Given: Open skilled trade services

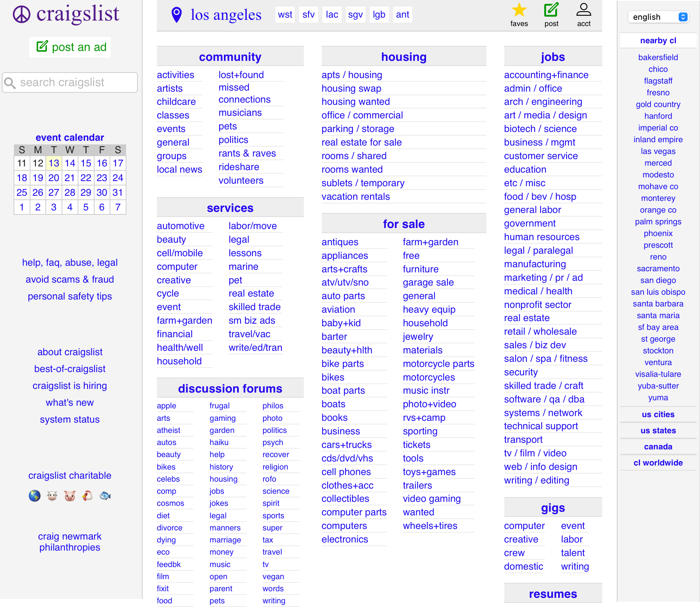Looking at the screenshot, I should [x=255, y=307].
